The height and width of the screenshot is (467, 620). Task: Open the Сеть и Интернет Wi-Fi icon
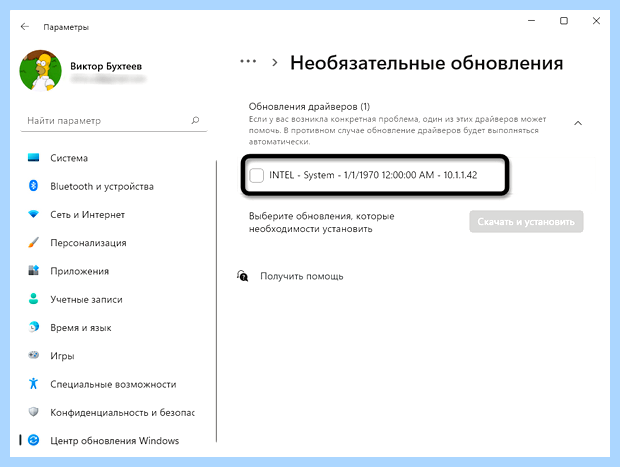pyautogui.click(x=34, y=214)
